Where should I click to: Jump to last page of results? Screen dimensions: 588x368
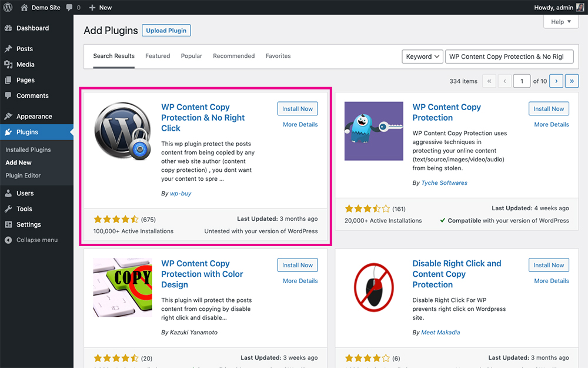572,81
